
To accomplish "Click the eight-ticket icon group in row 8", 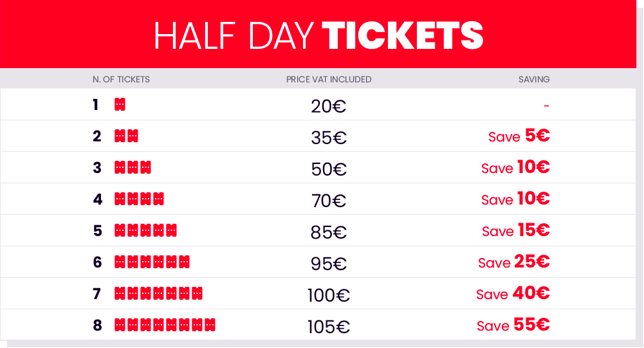I will tap(165, 325).
